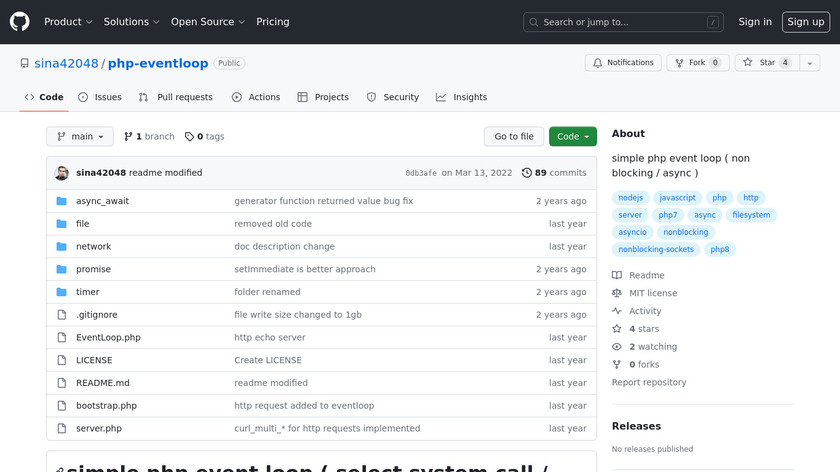Switch to the Pull requests tab
840x472 pixels.
(x=175, y=97)
